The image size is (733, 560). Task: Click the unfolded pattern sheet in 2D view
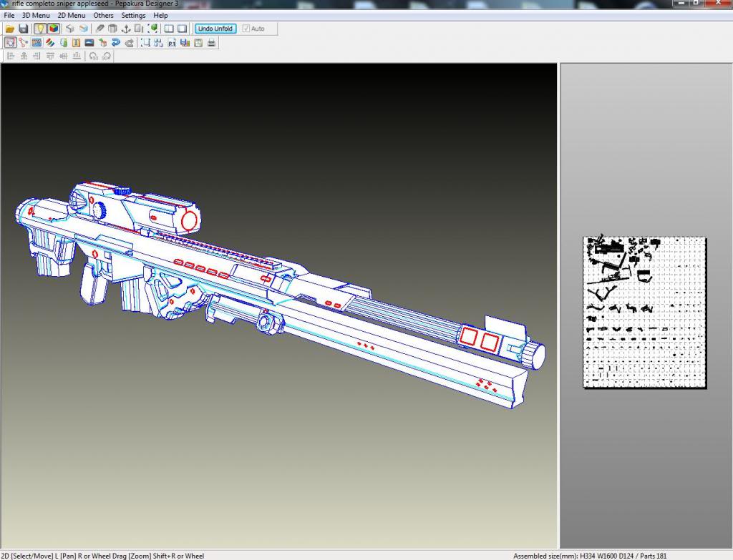point(644,312)
